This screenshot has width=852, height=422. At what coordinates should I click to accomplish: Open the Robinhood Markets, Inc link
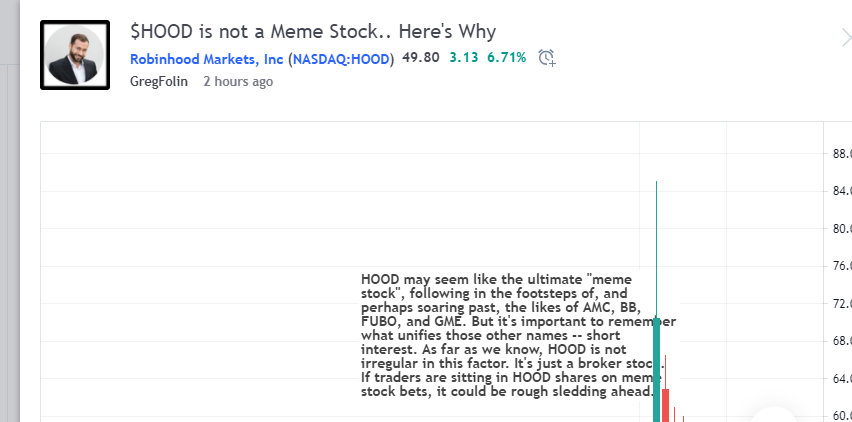tap(207, 58)
